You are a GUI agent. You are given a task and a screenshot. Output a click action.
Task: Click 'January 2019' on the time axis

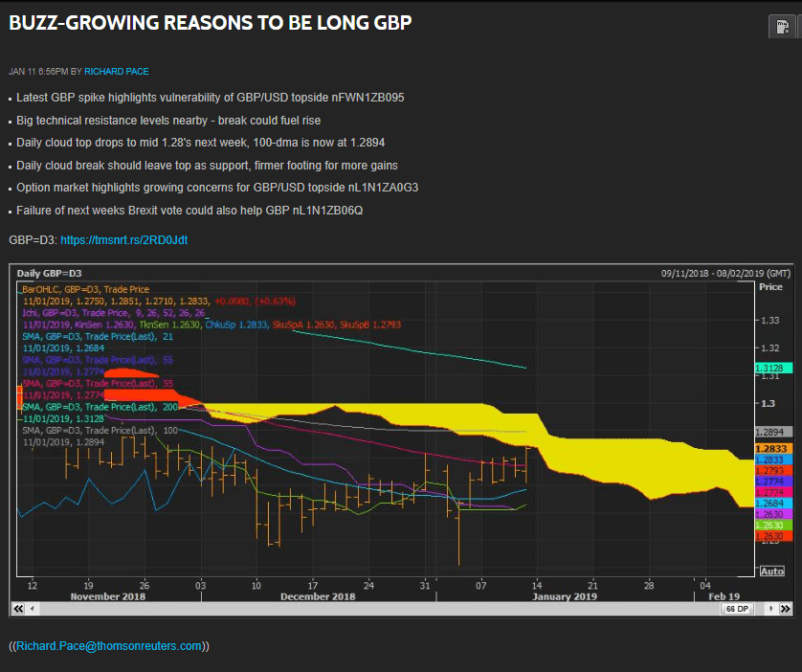565,596
